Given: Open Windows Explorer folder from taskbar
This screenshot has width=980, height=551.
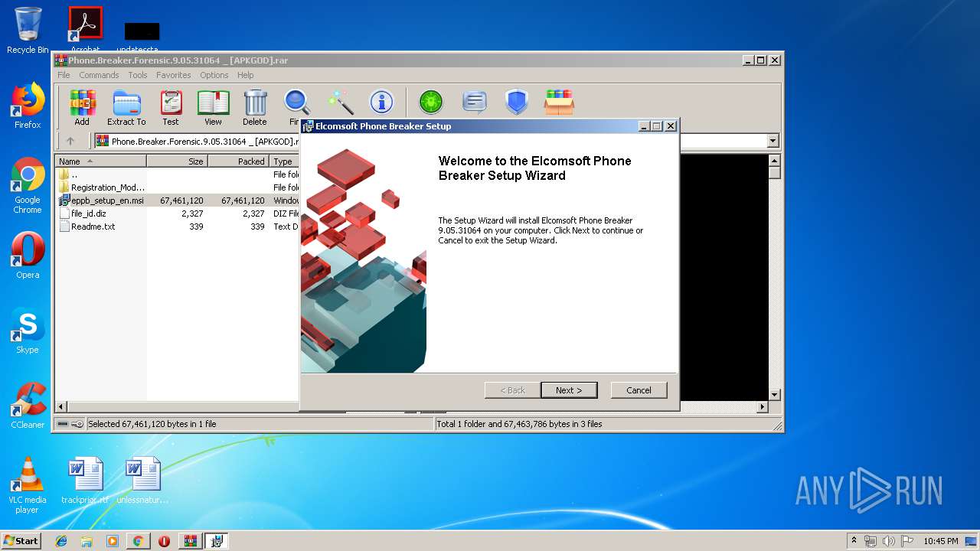Looking at the screenshot, I should pyautogui.click(x=87, y=541).
